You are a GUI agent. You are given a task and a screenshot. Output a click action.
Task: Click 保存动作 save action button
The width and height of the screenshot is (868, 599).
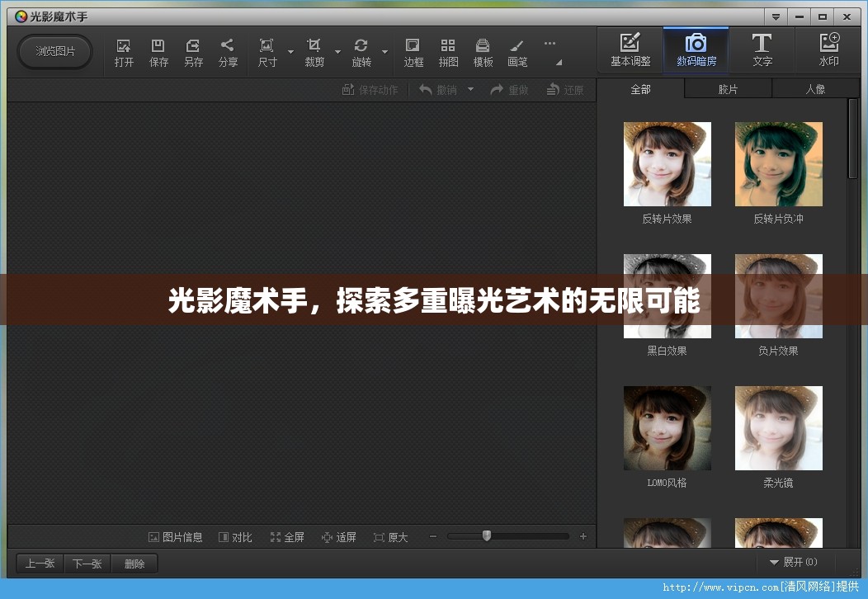pyautogui.click(x=370, y=90)
